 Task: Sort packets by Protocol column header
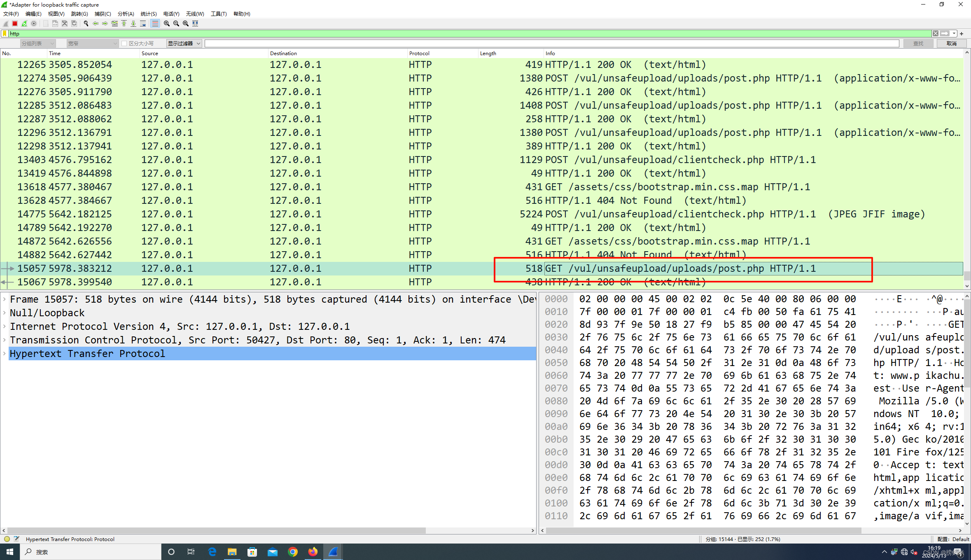(x=443, y=53)
